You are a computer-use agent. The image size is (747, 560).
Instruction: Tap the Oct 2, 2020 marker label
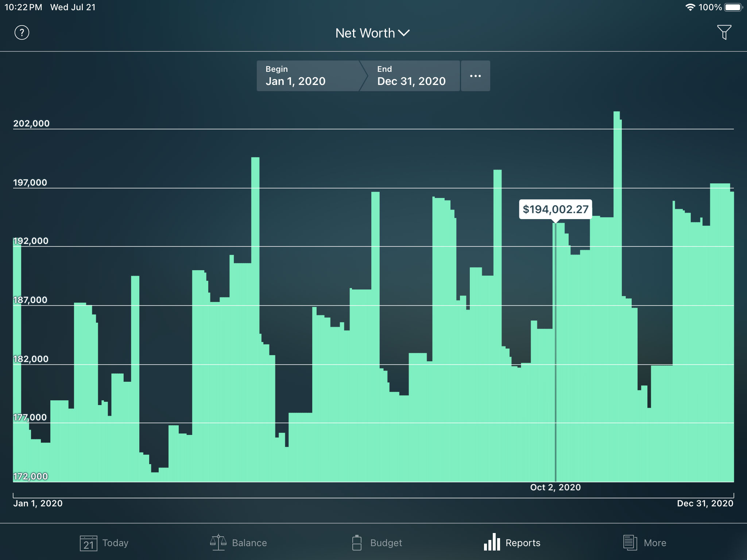click(x=556, y=487)
